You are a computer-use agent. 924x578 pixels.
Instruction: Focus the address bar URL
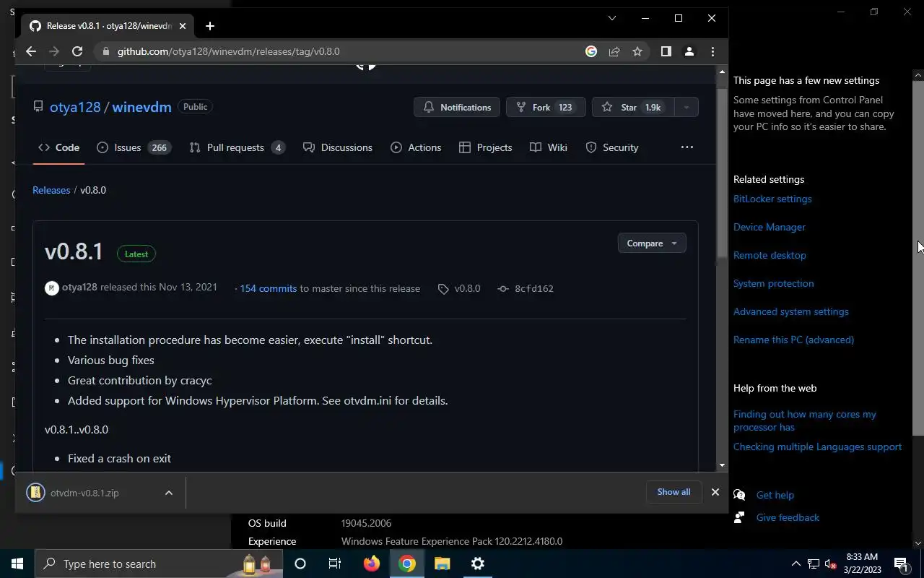(x=228, y=51)
